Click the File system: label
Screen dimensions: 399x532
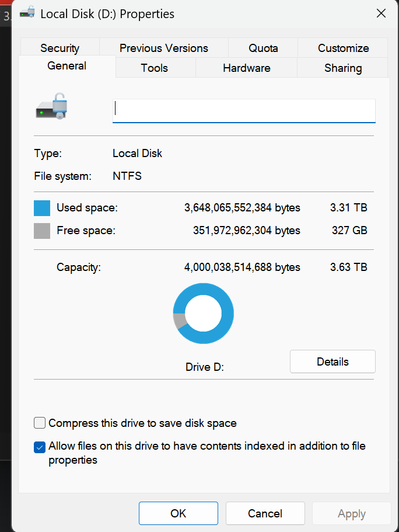[x=63, y=176]
